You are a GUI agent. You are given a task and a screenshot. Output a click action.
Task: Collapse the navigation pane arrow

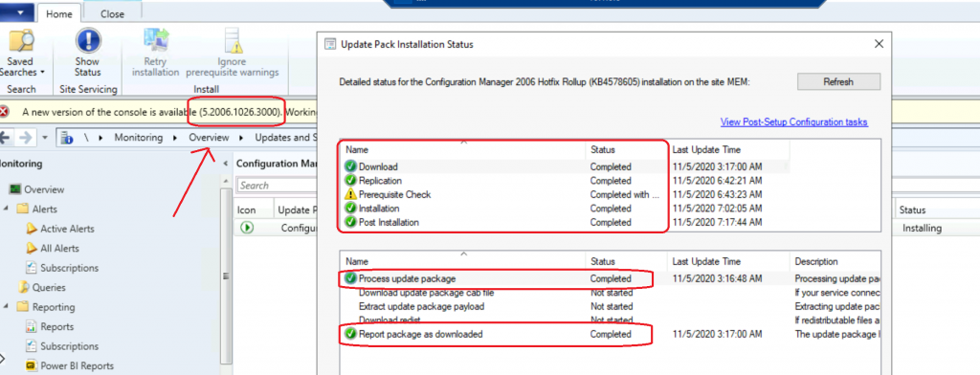(226, 164)
